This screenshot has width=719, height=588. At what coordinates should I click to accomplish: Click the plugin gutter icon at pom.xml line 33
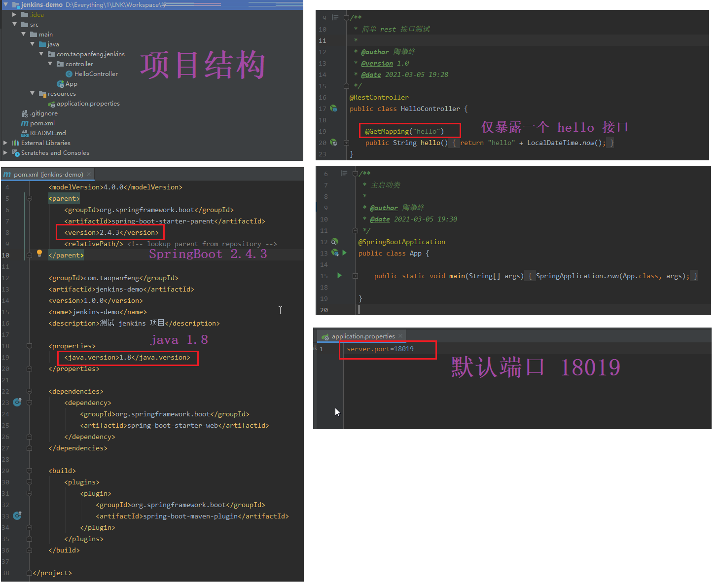coord(17,515)
